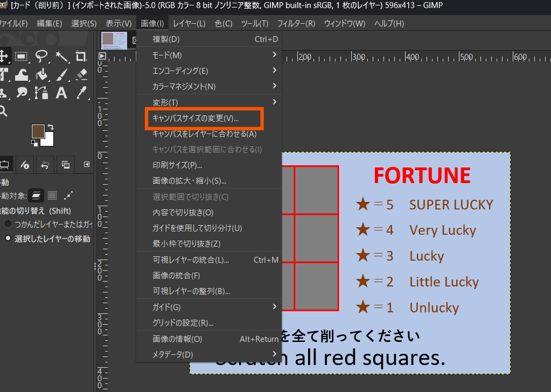Select the Text tool
The height and width of the screenshot is (392, 551).
tap(61, 93)
